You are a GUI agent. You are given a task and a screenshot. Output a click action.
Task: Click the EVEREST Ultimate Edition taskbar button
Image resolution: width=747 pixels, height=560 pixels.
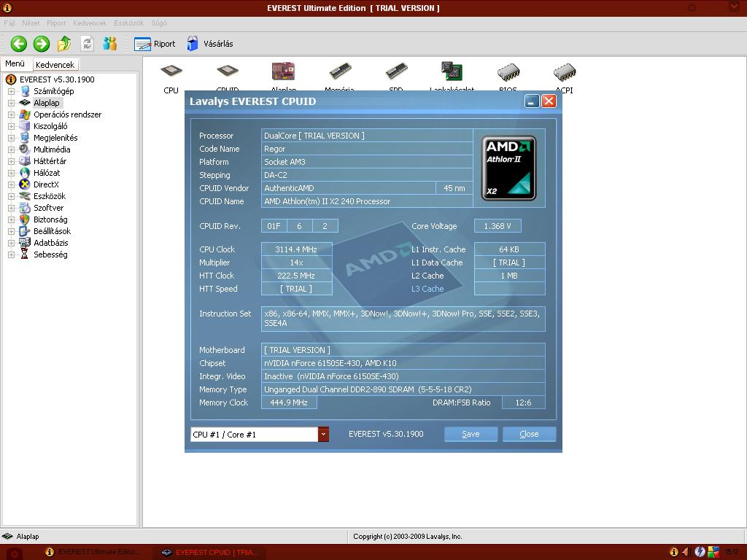point(93,552)
